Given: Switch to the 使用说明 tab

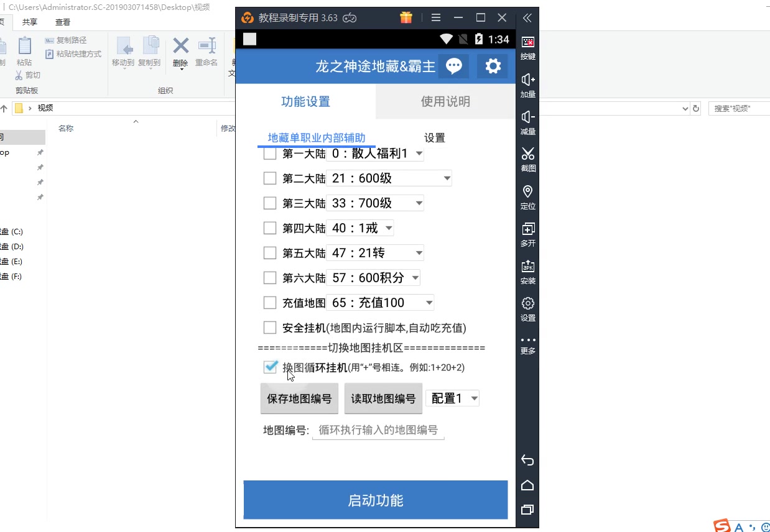Looking at the screenshot, I should (445, 101).
